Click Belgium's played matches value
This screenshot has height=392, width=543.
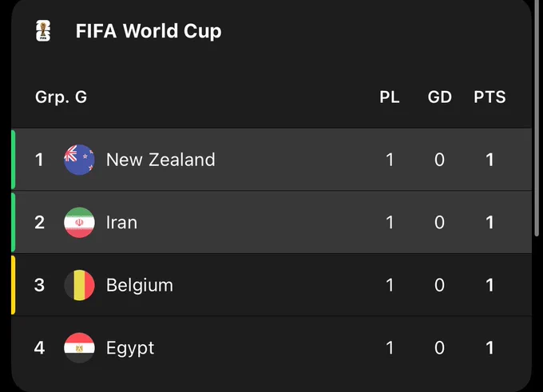coord(390,285)
